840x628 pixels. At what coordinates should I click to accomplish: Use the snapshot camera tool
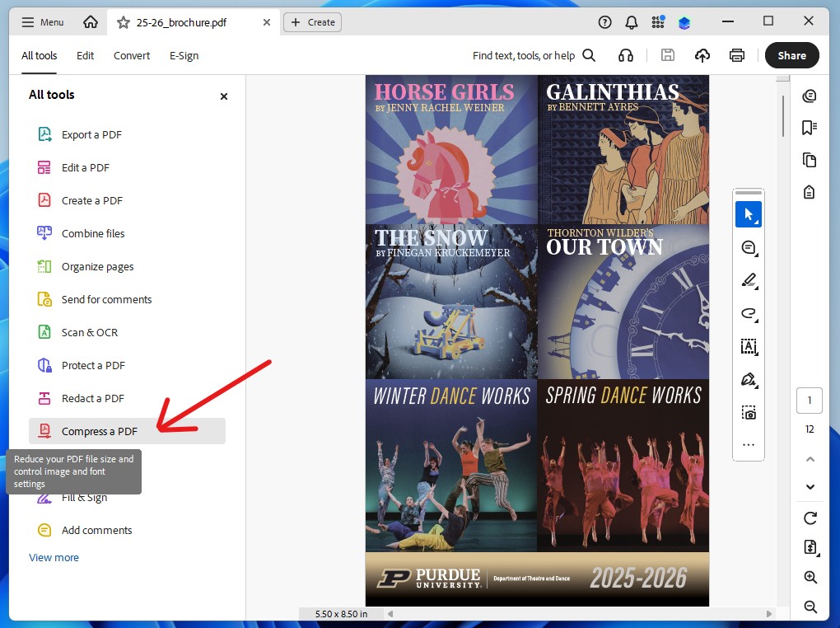point(748,412)
